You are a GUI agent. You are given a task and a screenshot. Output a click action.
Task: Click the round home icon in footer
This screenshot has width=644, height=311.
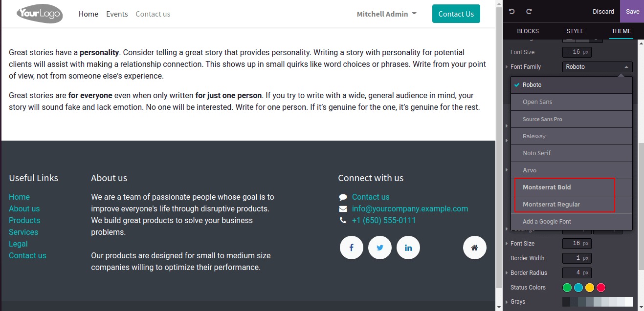pyautogui.click(x=474, y=248)
